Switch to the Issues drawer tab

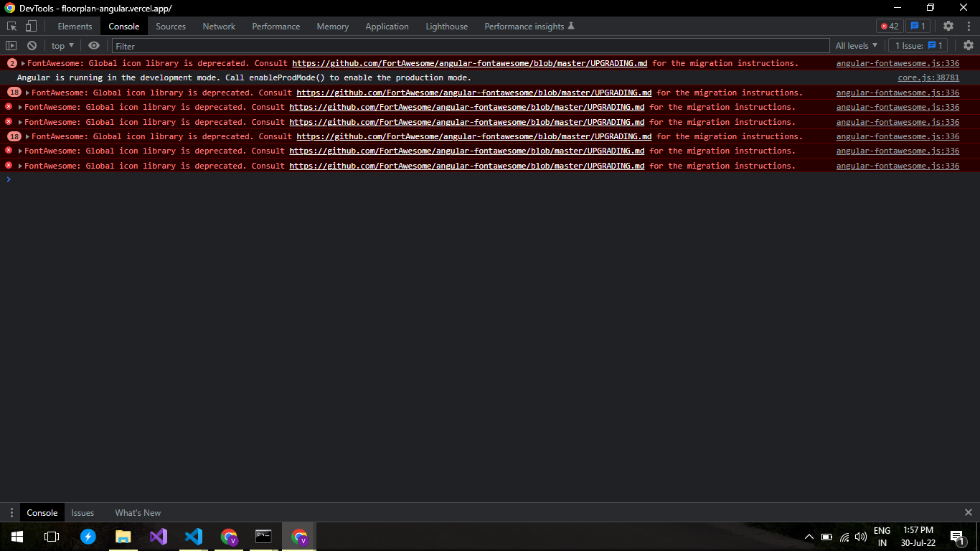click(x=83, y=512)
